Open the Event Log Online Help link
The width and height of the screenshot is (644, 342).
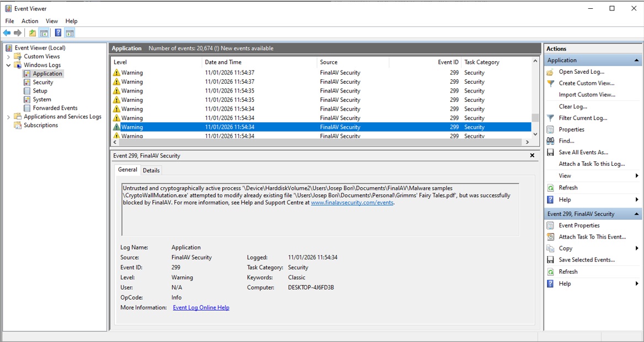point(201,307)
